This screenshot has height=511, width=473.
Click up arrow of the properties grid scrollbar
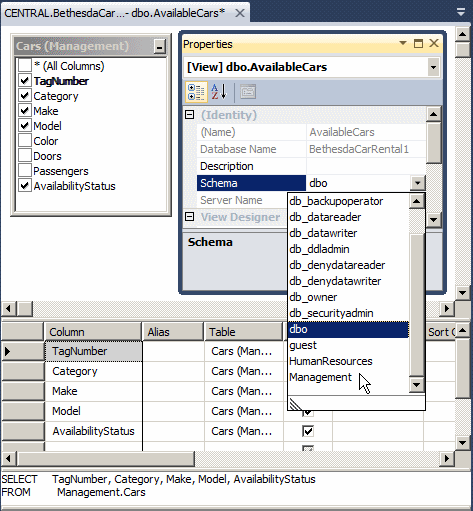tap(433, 114)
